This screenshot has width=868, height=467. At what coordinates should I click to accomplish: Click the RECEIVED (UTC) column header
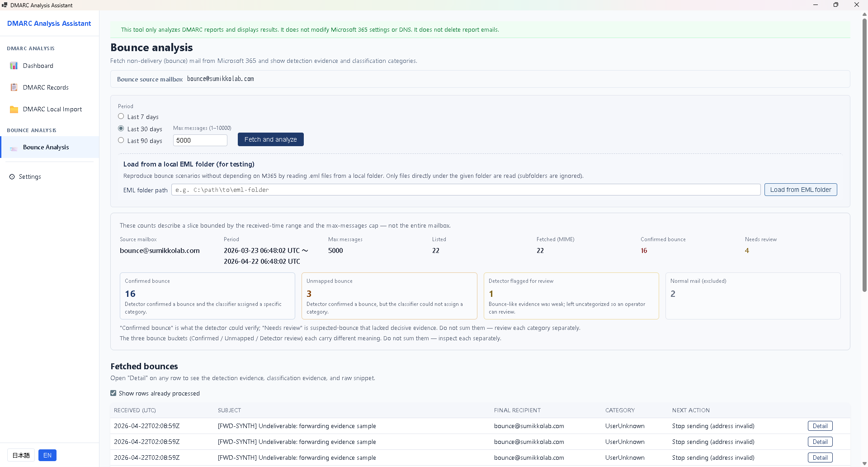135,410
